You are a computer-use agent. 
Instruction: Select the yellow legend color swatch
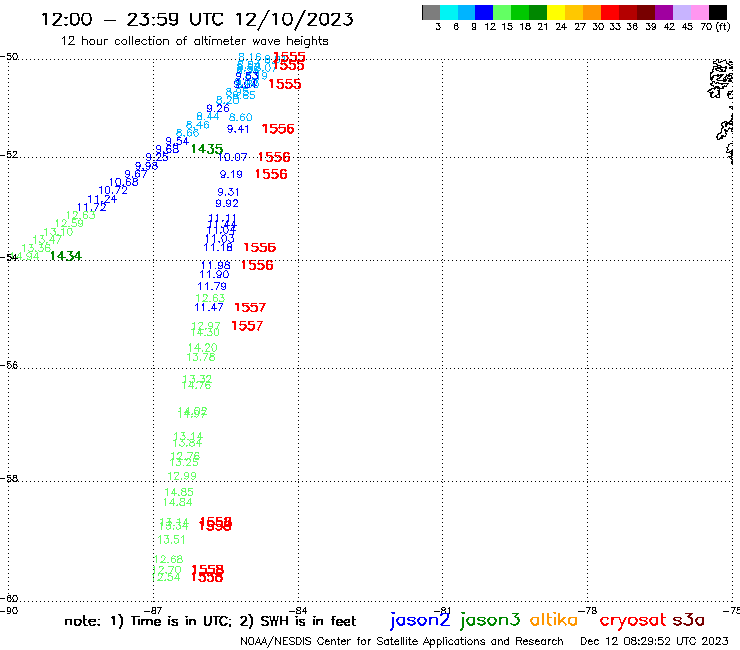pyautogui.click(x=556, y=12)
